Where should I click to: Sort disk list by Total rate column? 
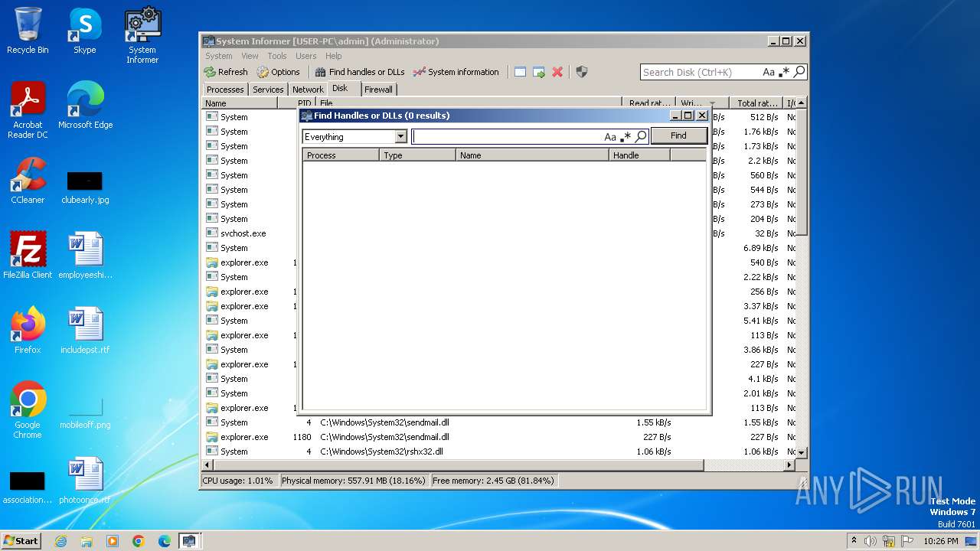[x=757, y=103]
